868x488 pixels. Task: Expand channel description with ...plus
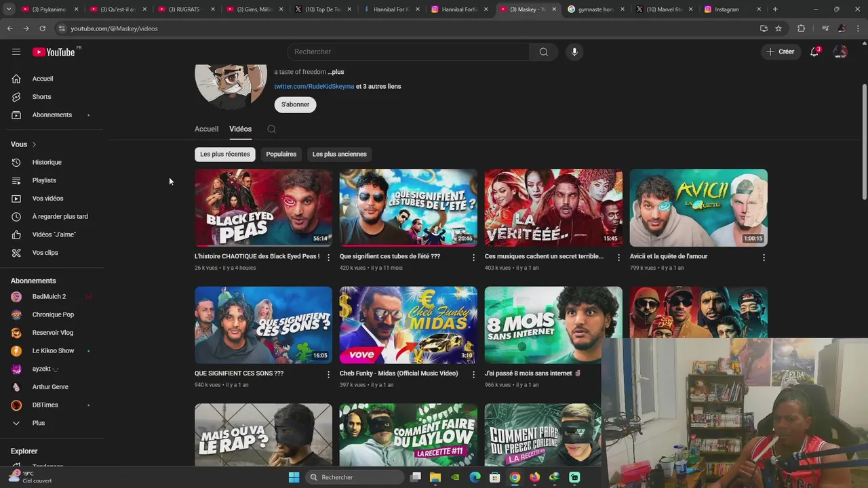pos(336,72)
